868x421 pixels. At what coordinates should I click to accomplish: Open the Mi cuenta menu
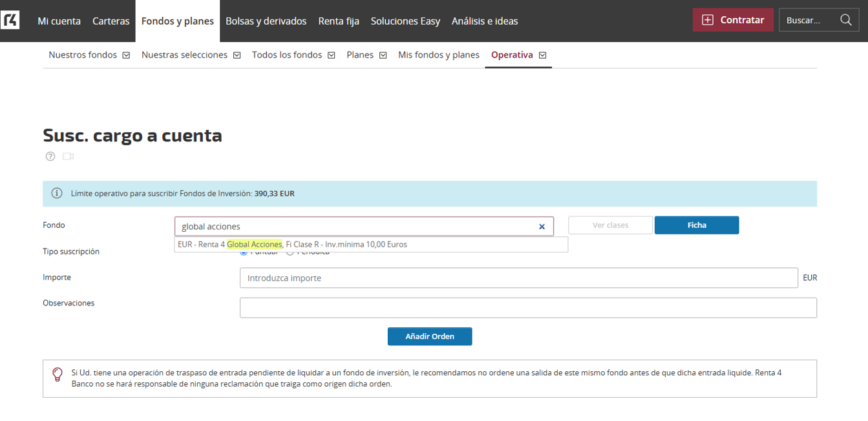point(59,21)
